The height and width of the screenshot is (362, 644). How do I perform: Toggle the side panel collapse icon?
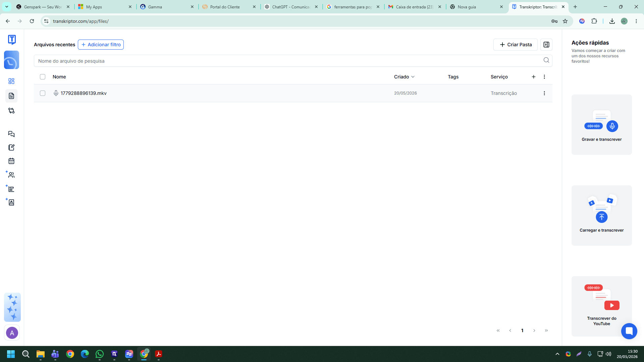point(546,45)
